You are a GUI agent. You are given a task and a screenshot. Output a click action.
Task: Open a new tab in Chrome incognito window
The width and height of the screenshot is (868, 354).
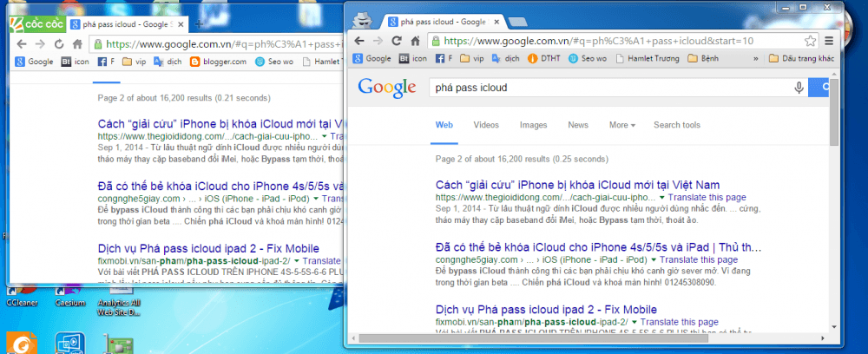517,23
